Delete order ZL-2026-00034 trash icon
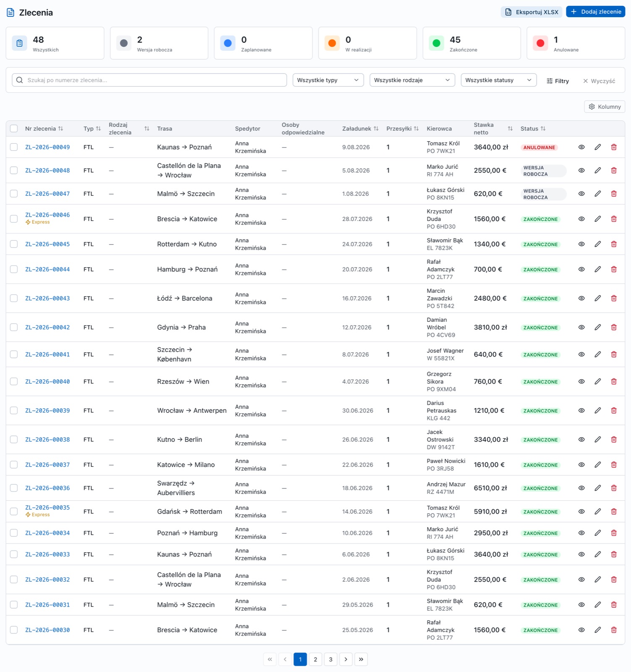This screenshot has width=631, height=672. [x=614, y=533]
